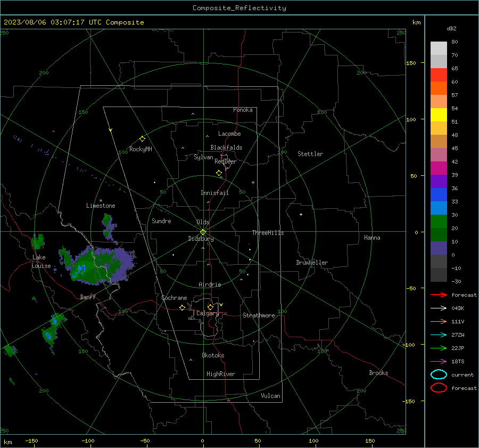Screen dimensions: 479x448
Task: Click the Ponoka city label
Action: pyautogui.click(x=243, y=110)
